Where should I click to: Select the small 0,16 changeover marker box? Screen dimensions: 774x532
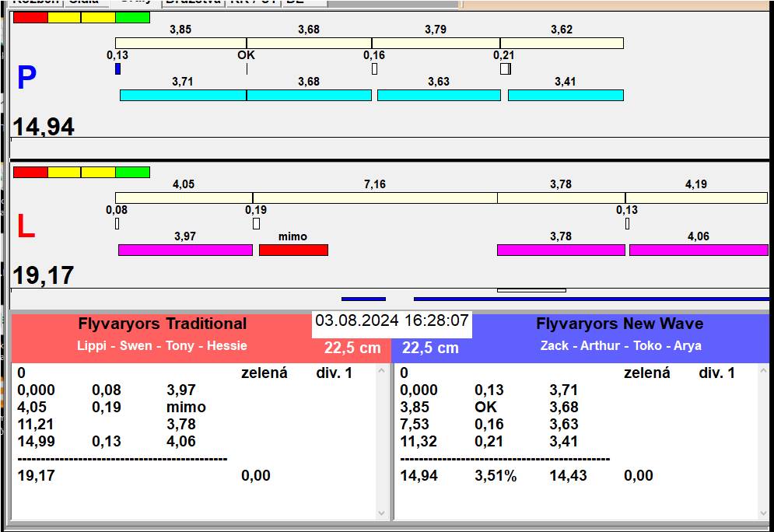[x=374, y=69]
